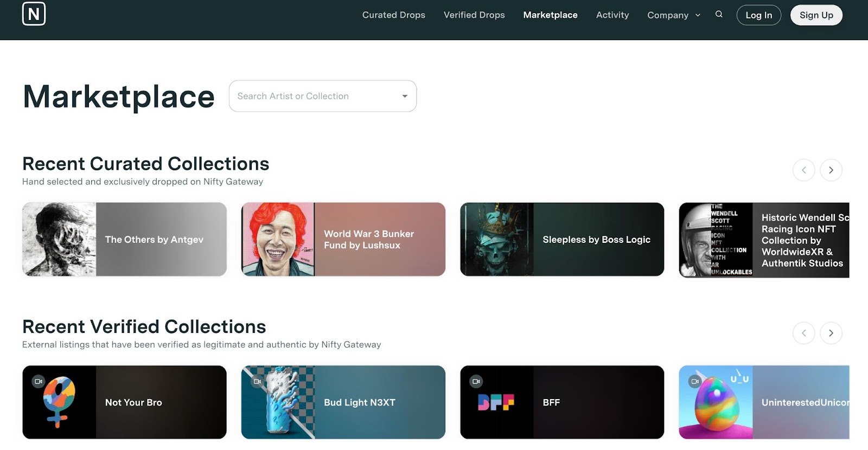This screenshot has height=450, width=868.
Task: Go back in the Recent Verified Collections carousel
Action: coord(803,333)
